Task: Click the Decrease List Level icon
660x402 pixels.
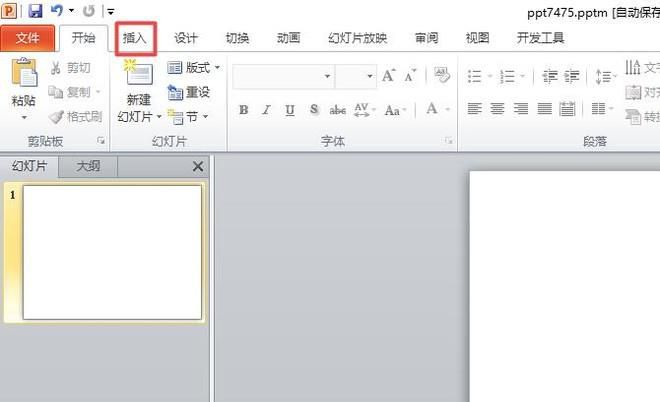Action: tap(550, 77)
